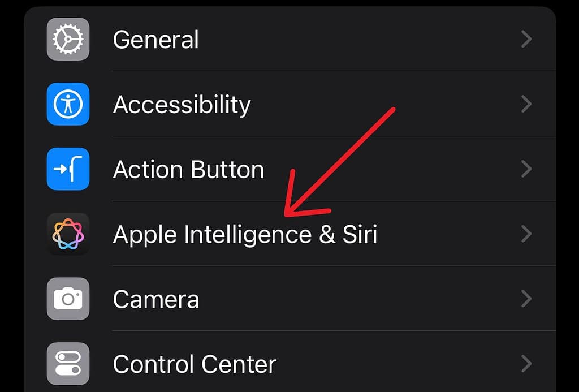This screenshot has height=392, width=579.
Task: Select the Control Center text label
Action: (195, 364)
